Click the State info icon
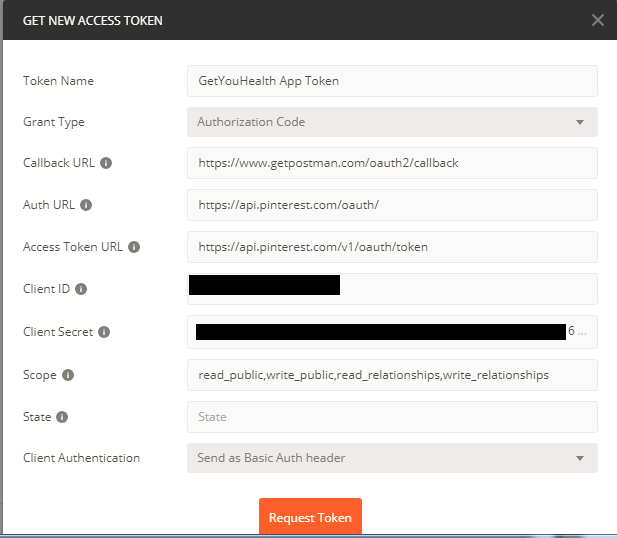Image resolution: width=617 pixels, height=538 pixels. 62,417
